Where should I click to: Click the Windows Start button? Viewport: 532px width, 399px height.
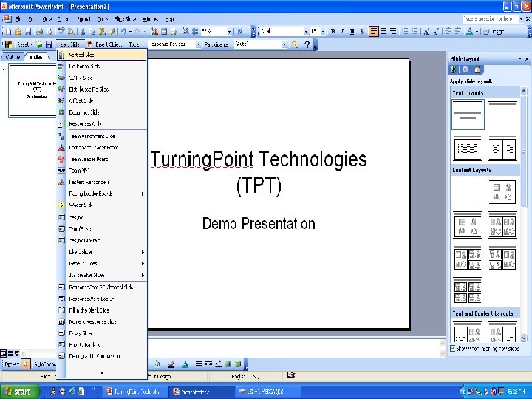20,391
